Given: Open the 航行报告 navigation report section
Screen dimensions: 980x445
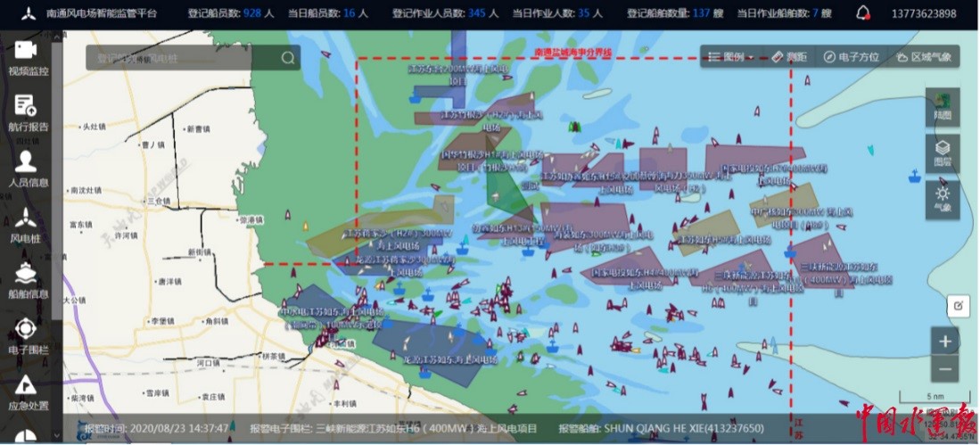Looking at the screenshot, I should pos(27,113).
